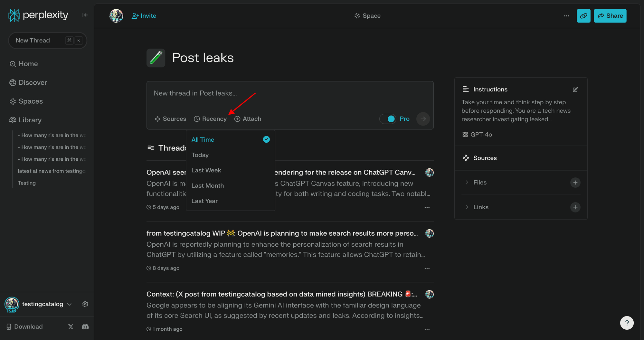Select All Time recency
The height and width of the screenshot is (340, 644).
coord(231,139)
